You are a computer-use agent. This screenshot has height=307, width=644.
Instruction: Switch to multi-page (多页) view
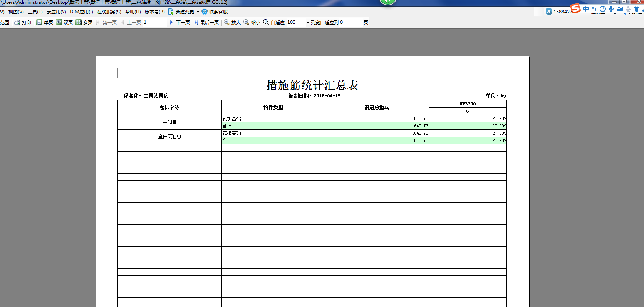pos(84,22)
